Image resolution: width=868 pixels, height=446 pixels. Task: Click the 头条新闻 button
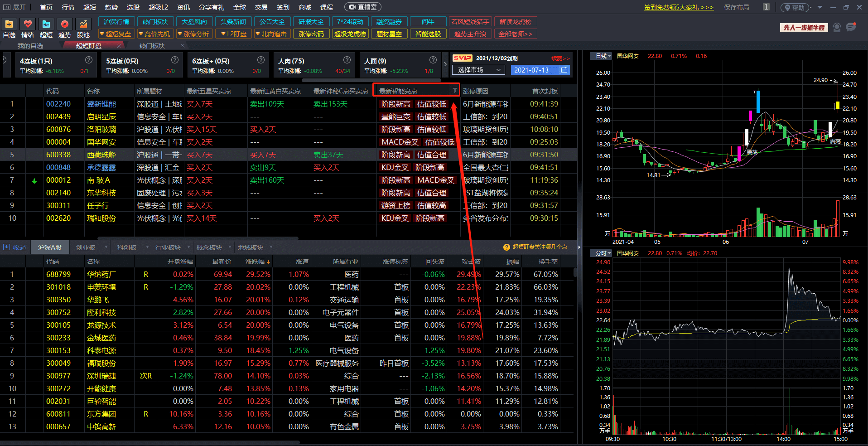pos(233,22)
